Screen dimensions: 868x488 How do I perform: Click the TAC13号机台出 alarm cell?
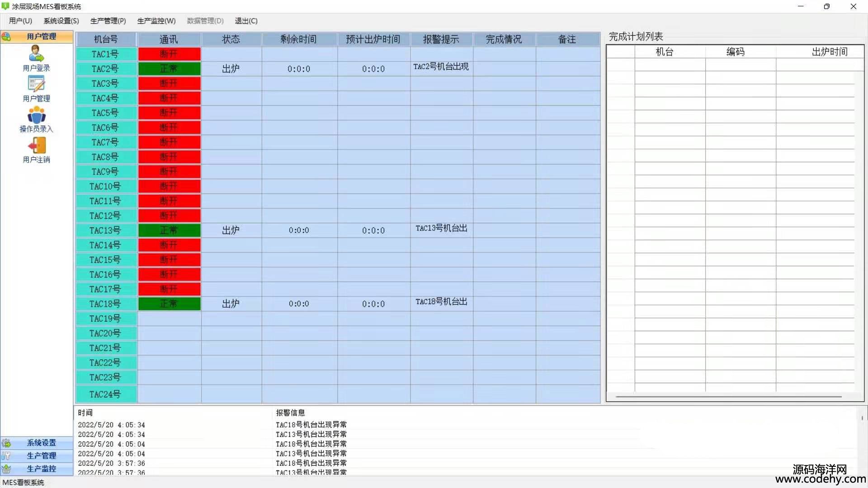(441, 230)
